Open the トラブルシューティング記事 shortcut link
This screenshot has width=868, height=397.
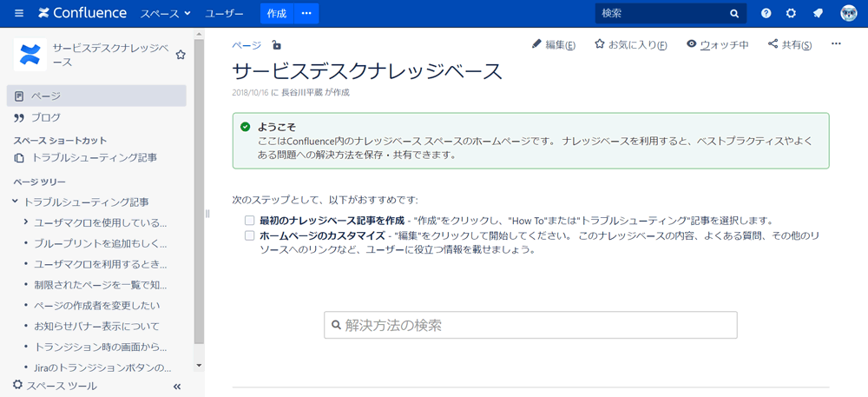(x=85, y=158)
